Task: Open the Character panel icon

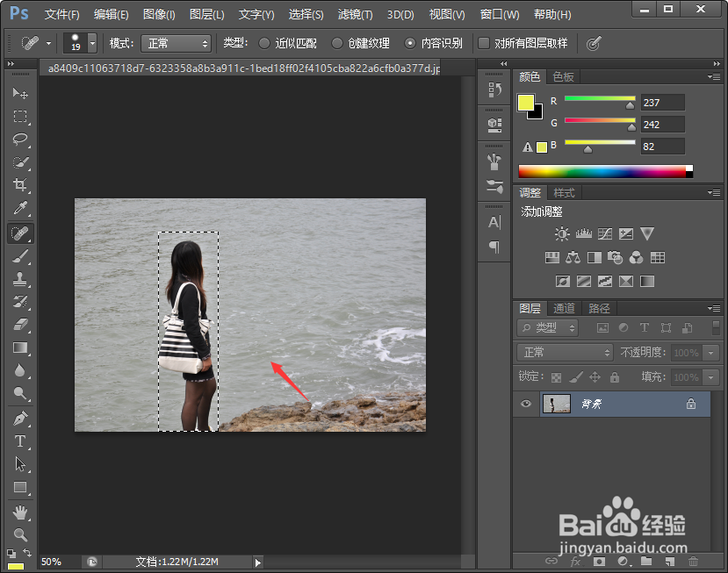Action: click(x=494, y=223)
